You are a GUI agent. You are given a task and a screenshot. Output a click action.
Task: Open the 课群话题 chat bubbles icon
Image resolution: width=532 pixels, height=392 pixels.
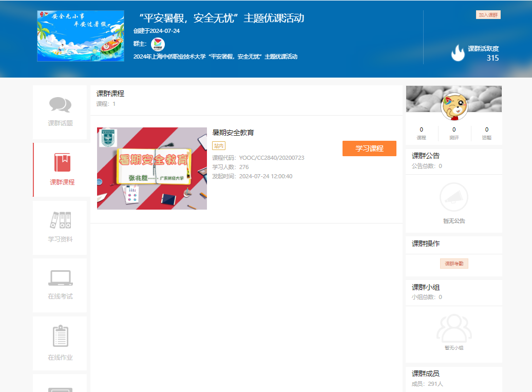61,104
